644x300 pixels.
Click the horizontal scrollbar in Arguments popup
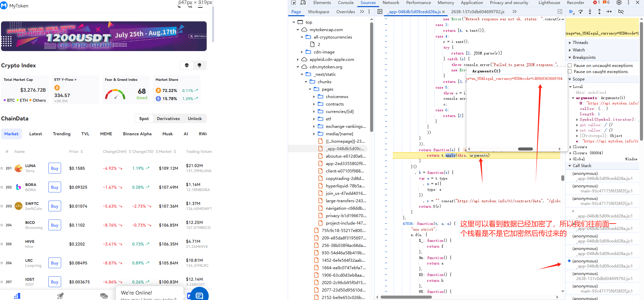[525, 149]
